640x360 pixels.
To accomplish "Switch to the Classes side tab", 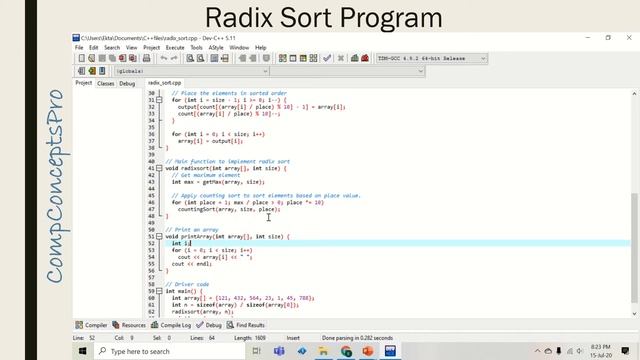I will [106, 83].
